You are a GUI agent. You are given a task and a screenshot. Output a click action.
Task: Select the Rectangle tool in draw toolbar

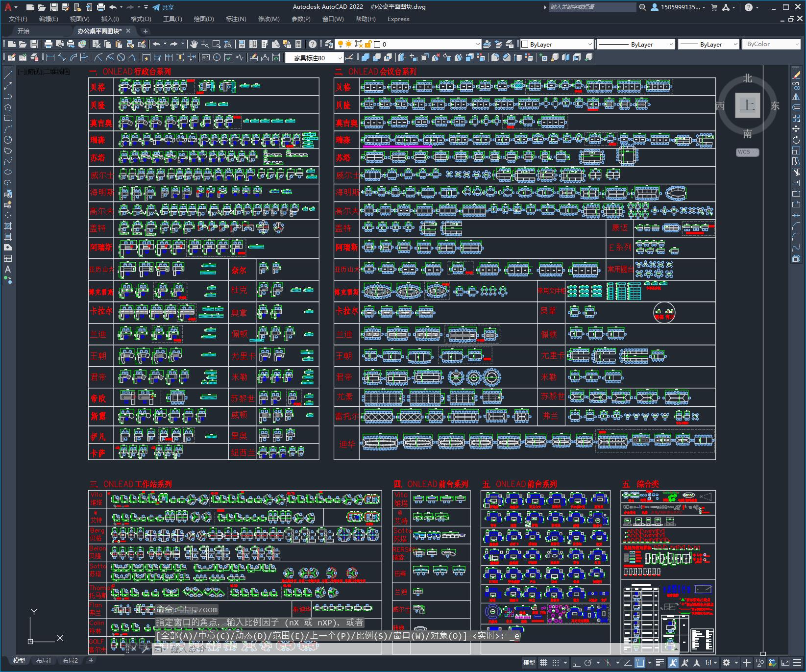pyautogui.click(x=8, y=118)
